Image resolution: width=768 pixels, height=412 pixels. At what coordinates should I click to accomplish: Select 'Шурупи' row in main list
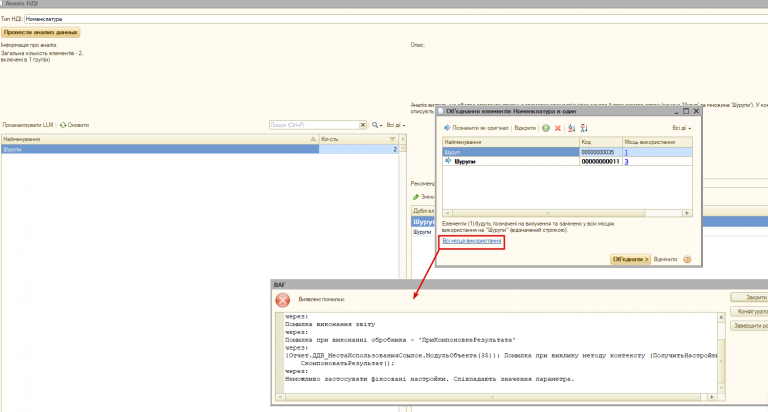[x=200, y=149]
